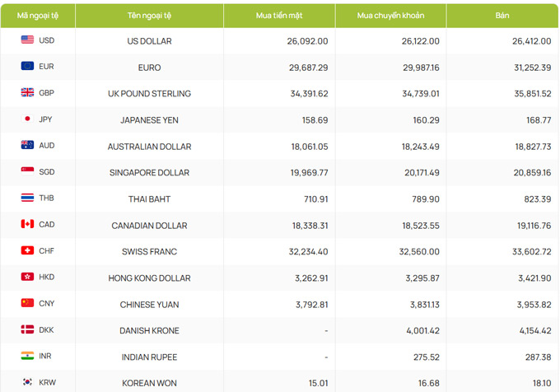The width and height of the screenshot is (560, 392).
Task: Select the CHF Swiss flag icon
Action: (x=27, y=250)
